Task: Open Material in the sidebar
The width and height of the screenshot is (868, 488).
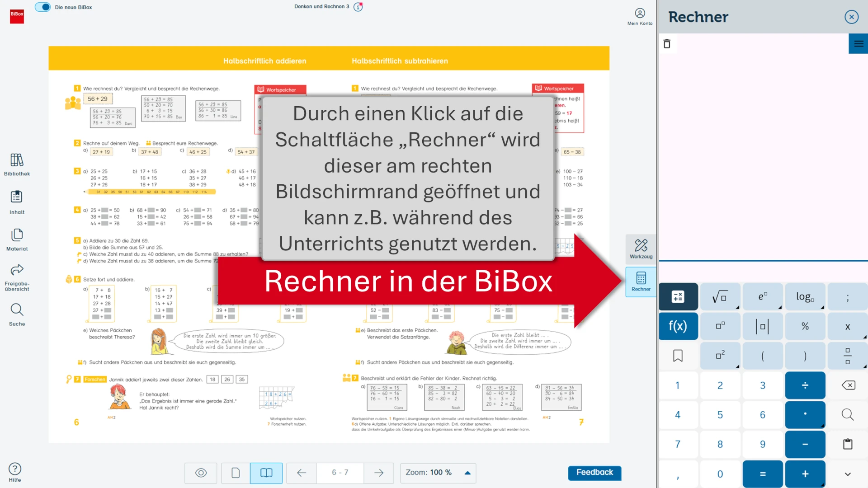Action: click(x=17, y=240)
